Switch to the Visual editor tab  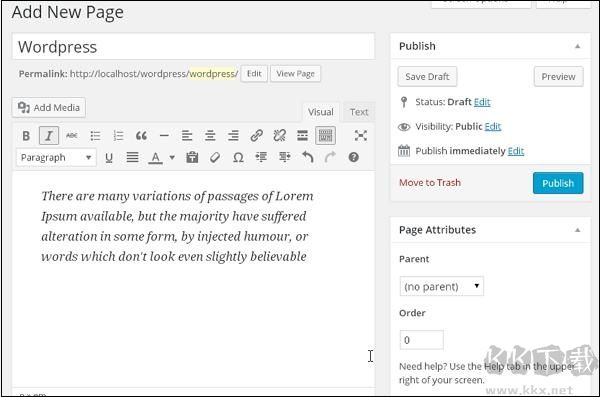point(321,112)
